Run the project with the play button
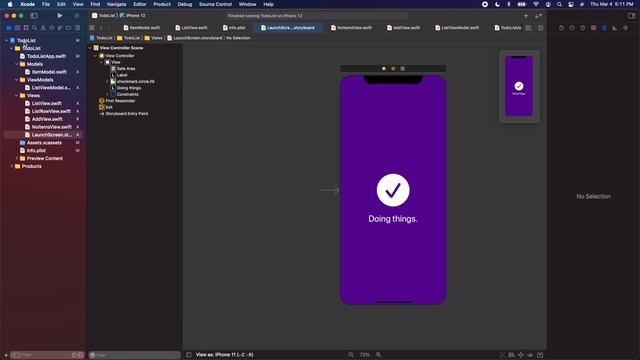 coord(60,16)
